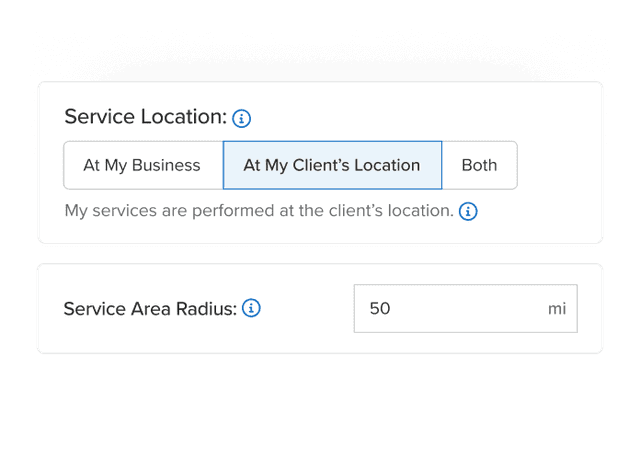Choose At My Client's Location option
Image resolution: width=640 pixels, height=471 pixels.
coord(332,165)
